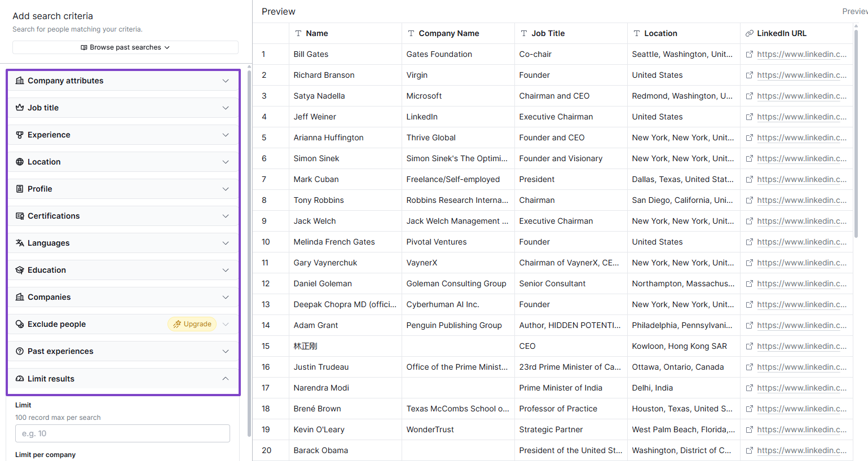The width and height of the screenshot is (868, 461).
Task: Open Narendra Modi's LinkedIn URL link
Action: click(x=801, y=388)
